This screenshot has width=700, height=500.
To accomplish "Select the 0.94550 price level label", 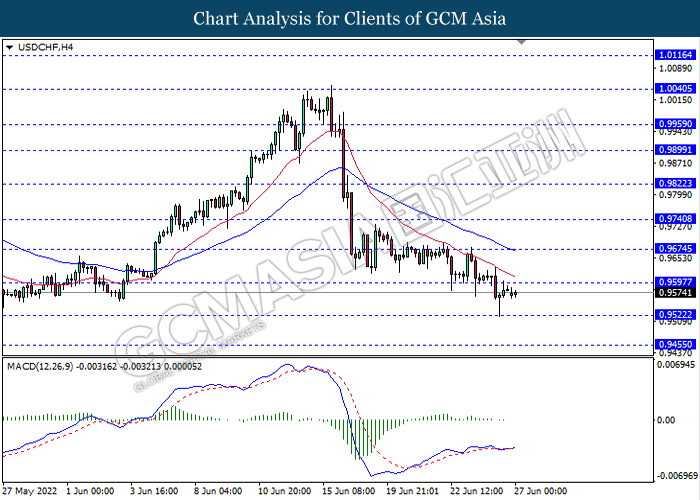I will pyautogui.click(x=675, y=345).
